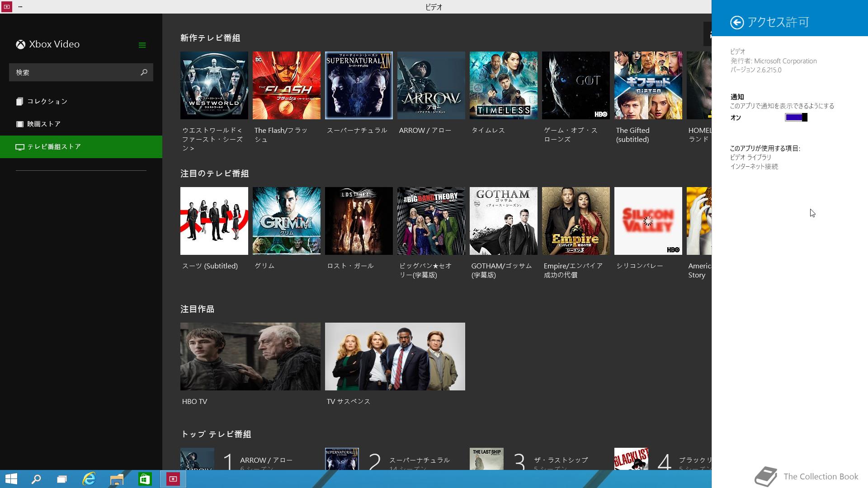Open the Lost Girl ロスト・ガール poster
The image size is (868, 488).
click(x=359, y=221)
